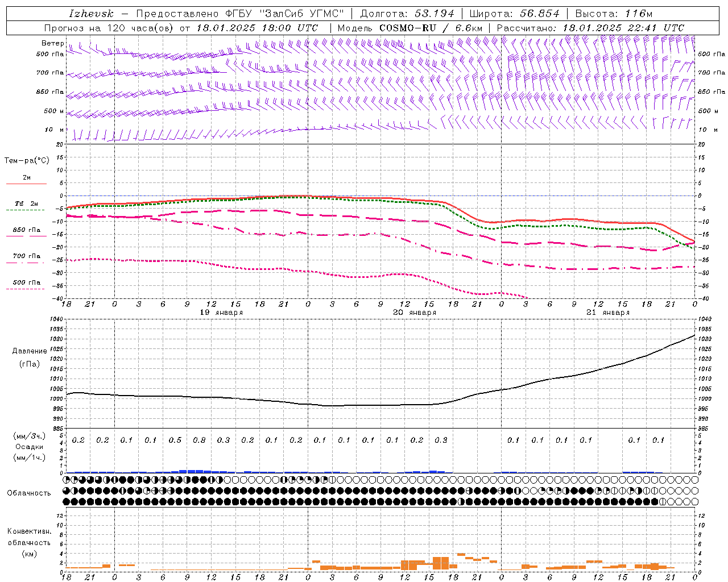Click the Модель COSMO-RU / 6.6км label
The width and height of the screenshot is (728, 582).
[x=409, y=28]
